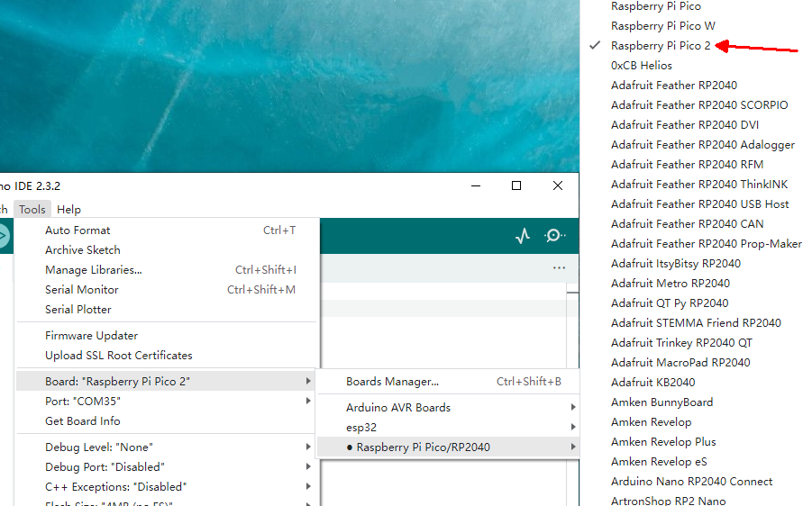
Task: Open the Help menu
Action: pos(68,210)
